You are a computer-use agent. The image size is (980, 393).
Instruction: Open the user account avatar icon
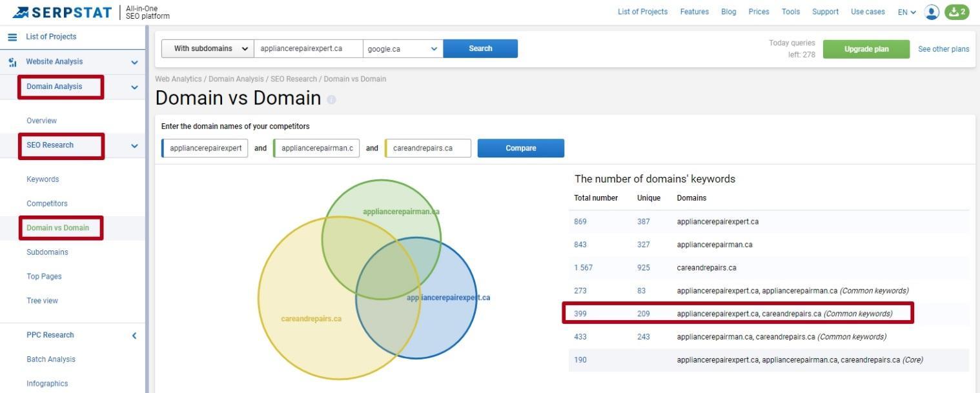click(932, 12)
